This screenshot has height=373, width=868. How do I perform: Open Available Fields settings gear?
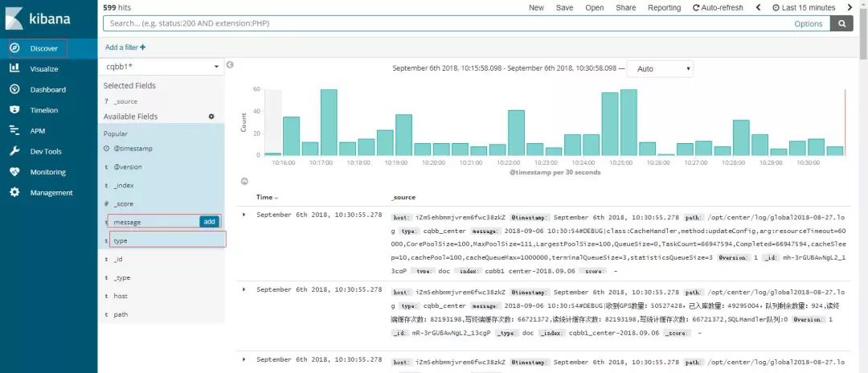[211, 117]
